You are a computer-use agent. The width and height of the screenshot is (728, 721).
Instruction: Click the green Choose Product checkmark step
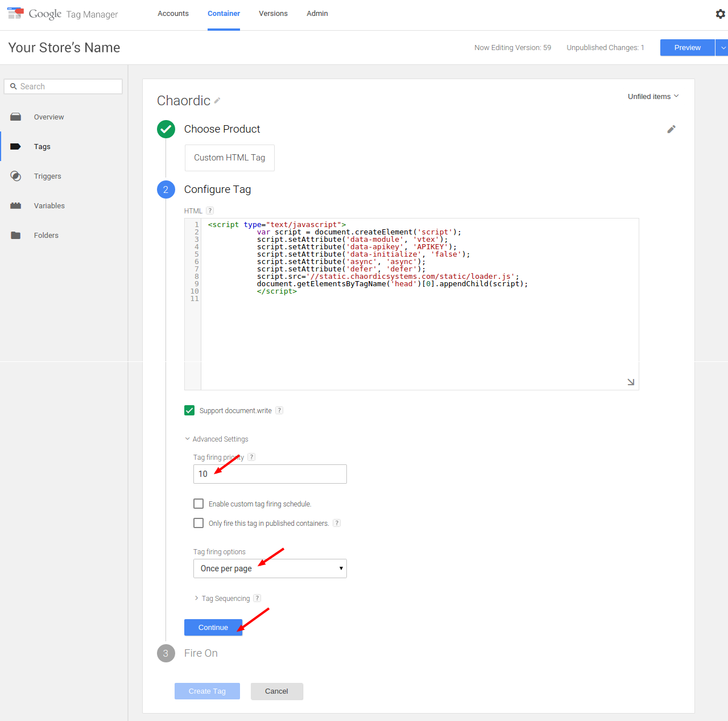click(x=166, y=129)
